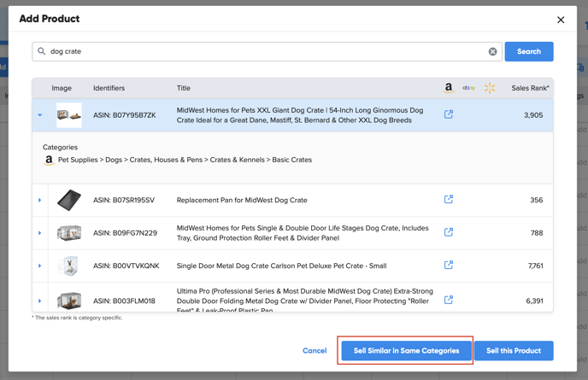This screenshot has width=588, height=380.
Task: Select text ASIN: B00VTVKQNK
Action: tap(126, 266)
